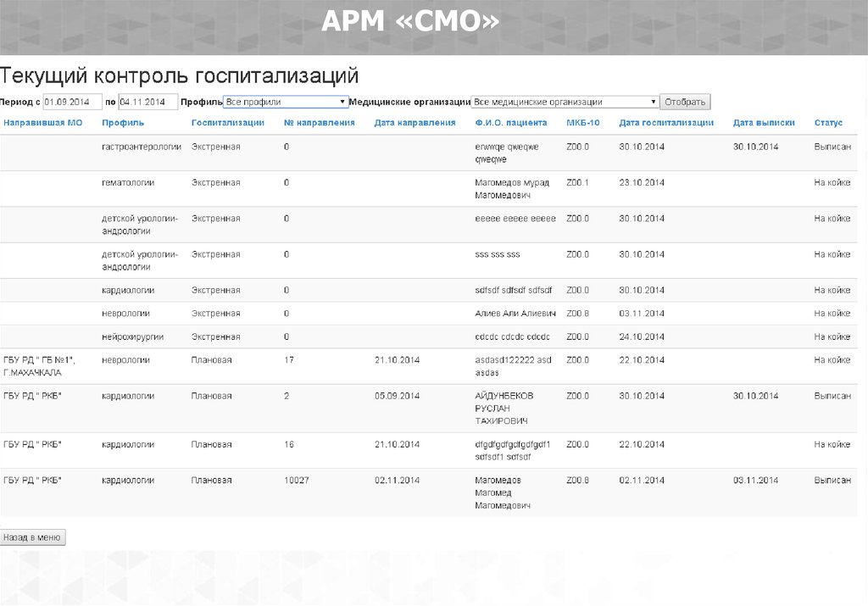Sort by Статус column header
Viewport: 868px width, 606px height.
coord(828,123)
